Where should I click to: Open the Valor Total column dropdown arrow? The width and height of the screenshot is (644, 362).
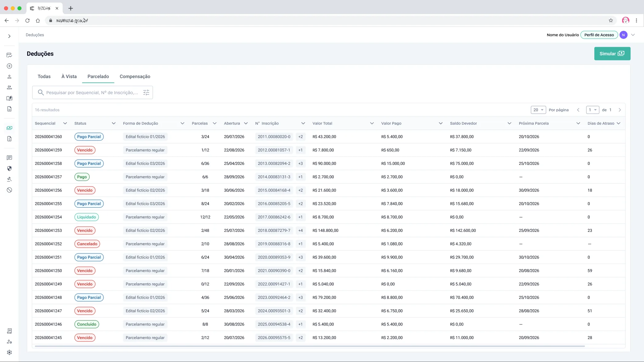pyautogui.click(x=372, y=123)
